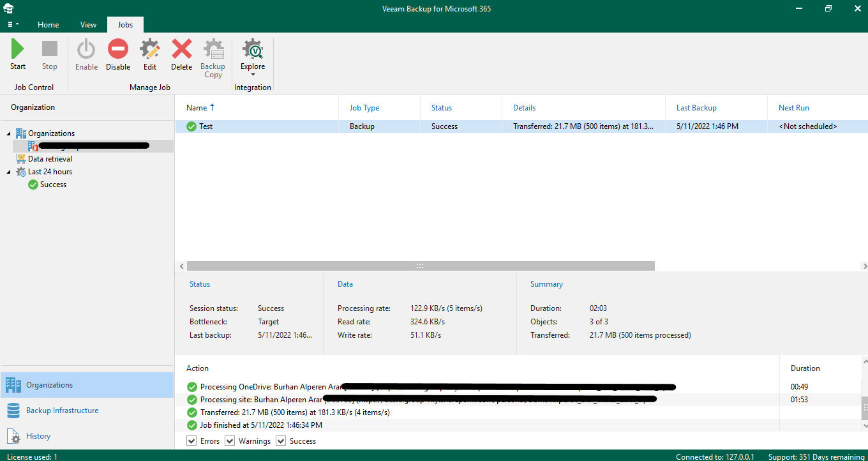Click the horizontal scrollbar of job list
This screenshot has width=868, height=461.
coord(420,266)
